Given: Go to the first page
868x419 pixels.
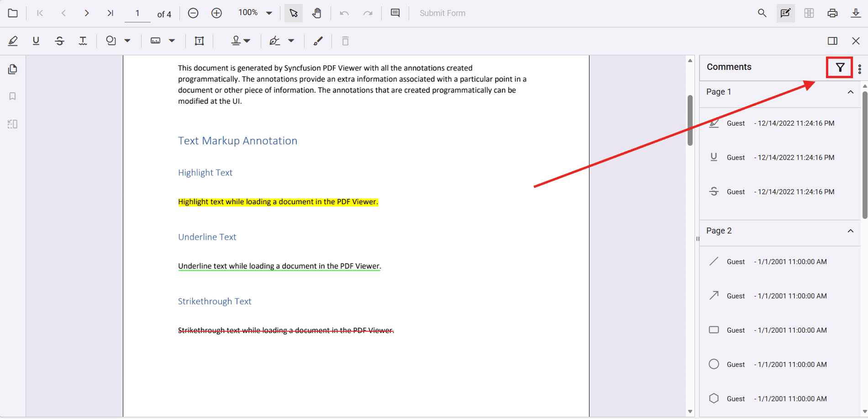Looking at the screenshot, I should pos(40,13).
